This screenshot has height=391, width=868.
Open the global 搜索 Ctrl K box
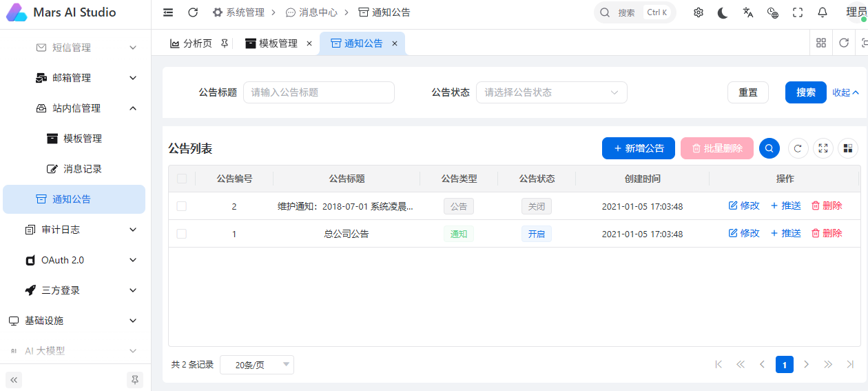coord(635,12)
